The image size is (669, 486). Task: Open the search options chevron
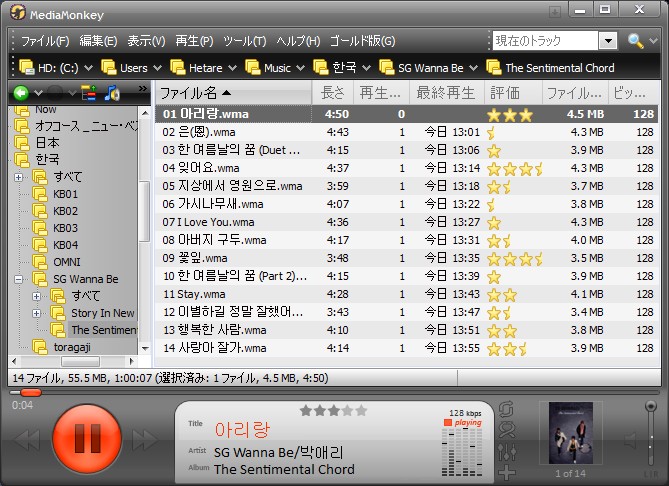[x=654, y=41]
